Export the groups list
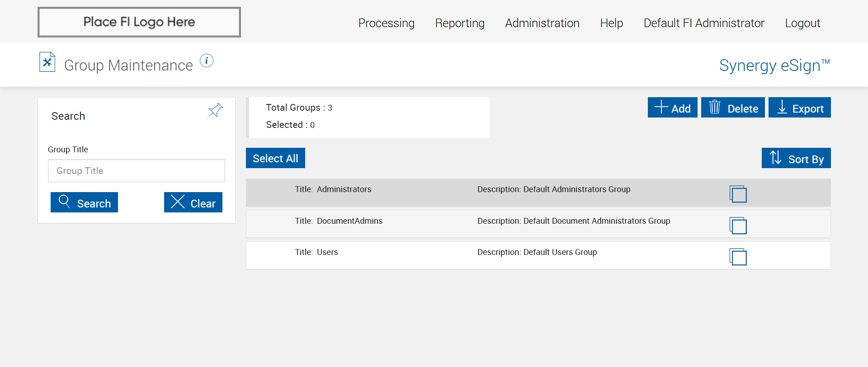868x367 pixels. [x=799, y=108]
